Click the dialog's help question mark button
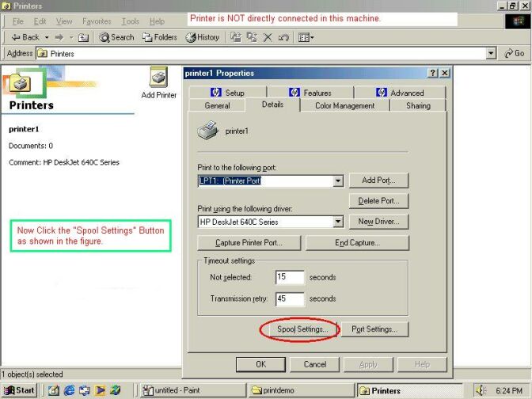This screenshot has height=399, width=532. pyautogui.click(x=433, y=73)
